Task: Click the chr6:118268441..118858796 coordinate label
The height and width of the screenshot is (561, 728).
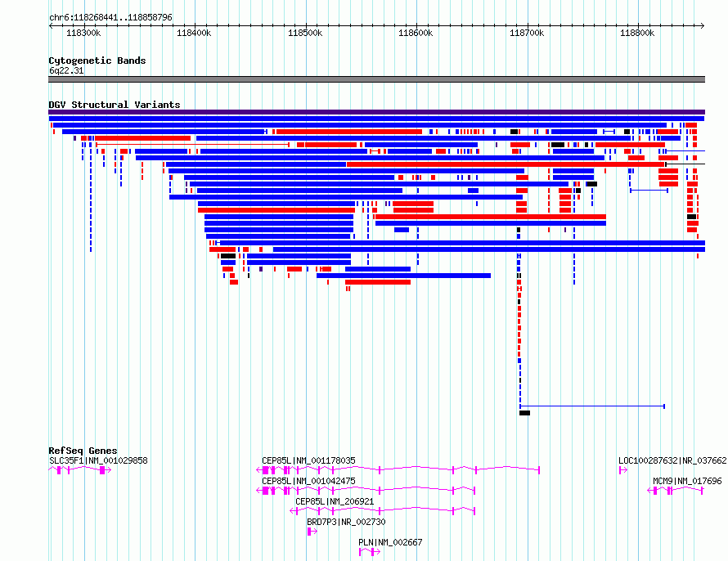Action: pyautogui.click(x=110, y=18)
